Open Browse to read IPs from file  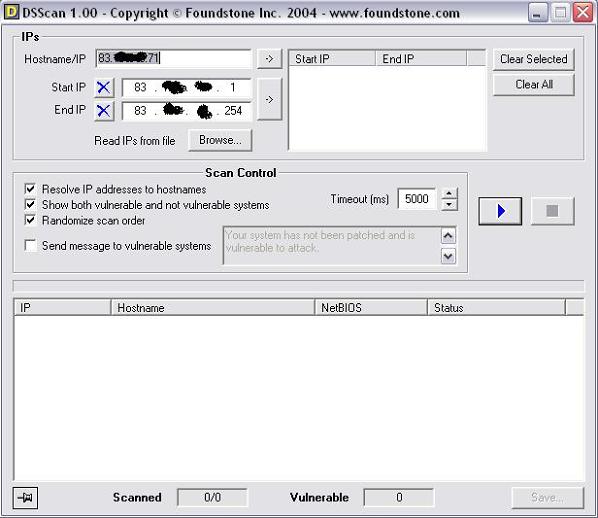[220, 140]
